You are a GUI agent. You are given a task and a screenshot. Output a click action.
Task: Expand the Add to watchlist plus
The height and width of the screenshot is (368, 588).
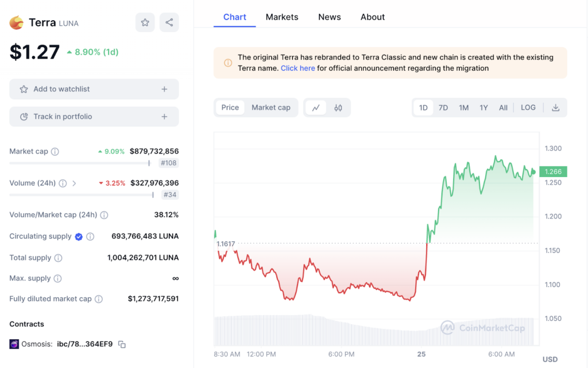tap(164, 89)
